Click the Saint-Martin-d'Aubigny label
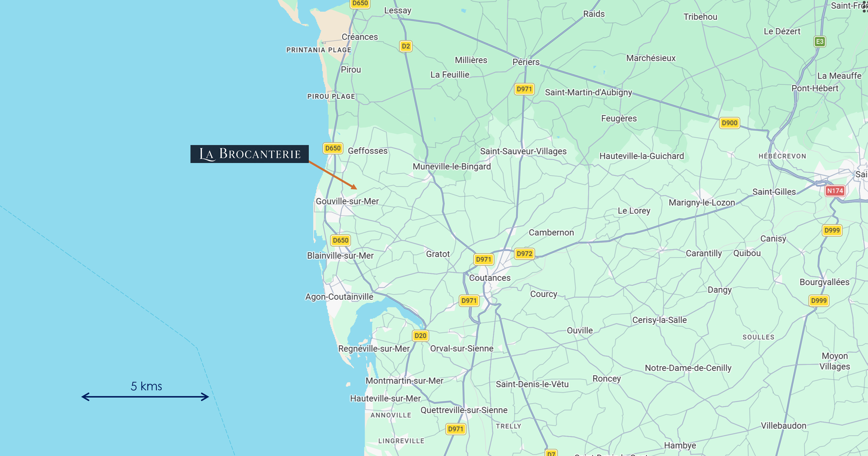 tap(589, 92)
